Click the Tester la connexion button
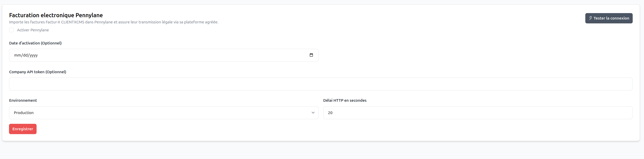Image resolution: width=644 pixels, height=159 pixels. click(609, 18)
